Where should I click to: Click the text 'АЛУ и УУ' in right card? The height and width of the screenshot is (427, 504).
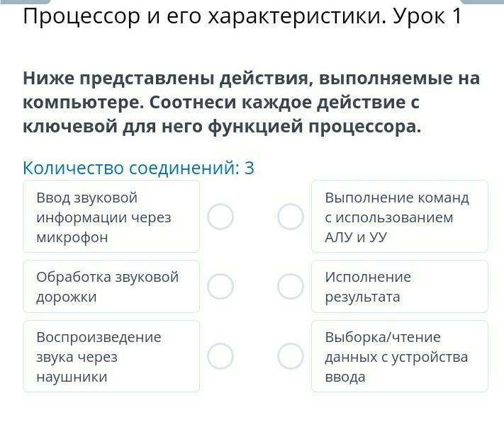click(x=356, y=237)
